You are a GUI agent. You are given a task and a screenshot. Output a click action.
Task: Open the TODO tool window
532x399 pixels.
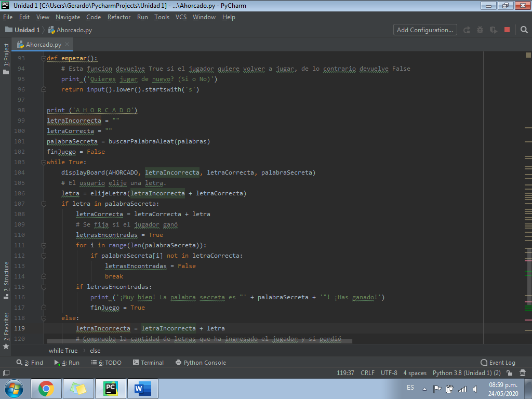point(106,362)
